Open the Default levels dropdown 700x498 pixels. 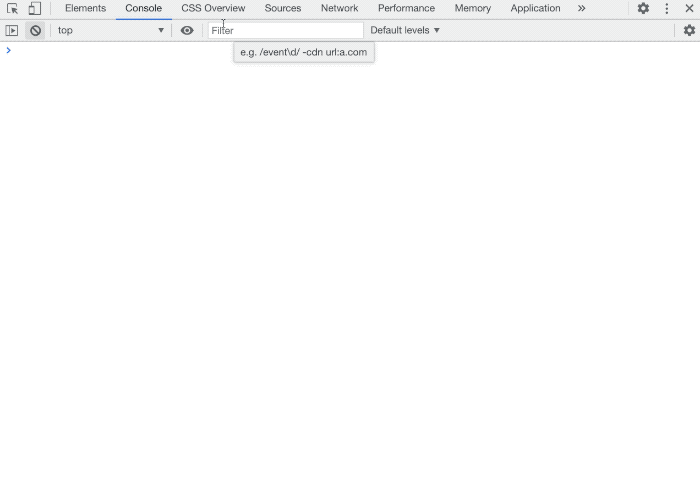click(x=405, y=30)
